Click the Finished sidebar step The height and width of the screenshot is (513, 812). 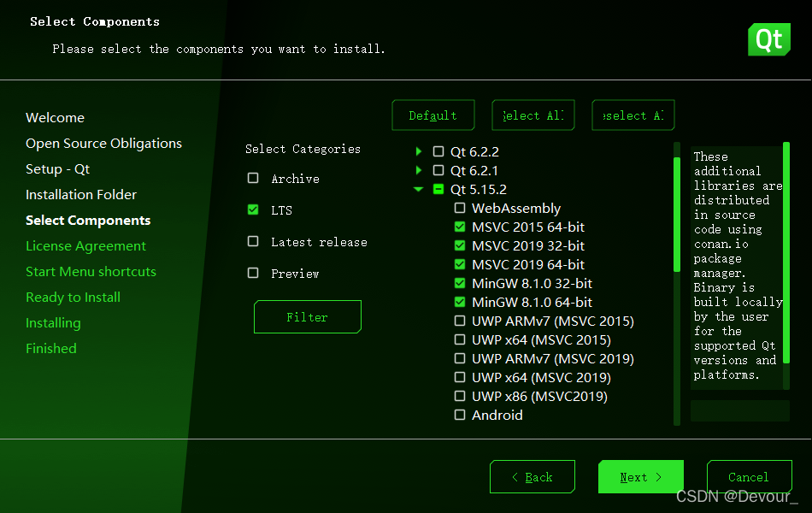click(50, 349)
